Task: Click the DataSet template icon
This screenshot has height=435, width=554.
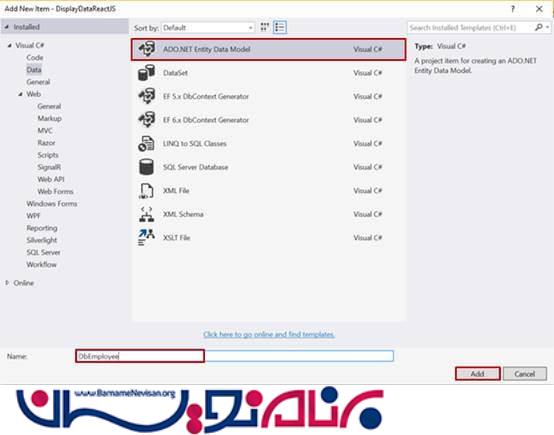Action: [146, 73]
